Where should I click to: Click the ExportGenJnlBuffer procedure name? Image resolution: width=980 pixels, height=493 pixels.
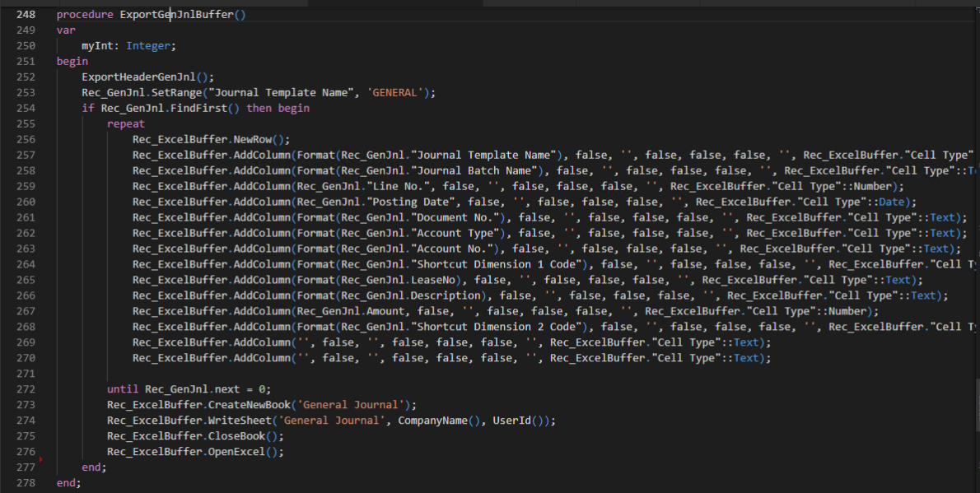[x=176, y=15]
